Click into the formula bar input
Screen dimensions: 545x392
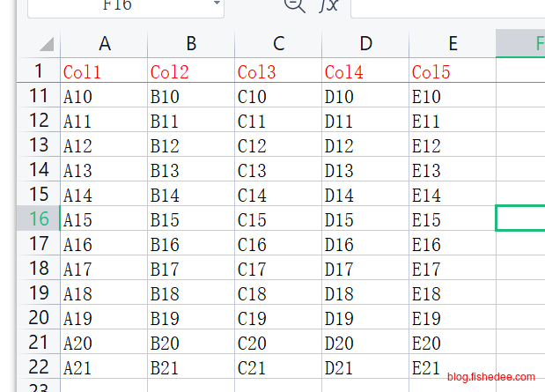447,7
